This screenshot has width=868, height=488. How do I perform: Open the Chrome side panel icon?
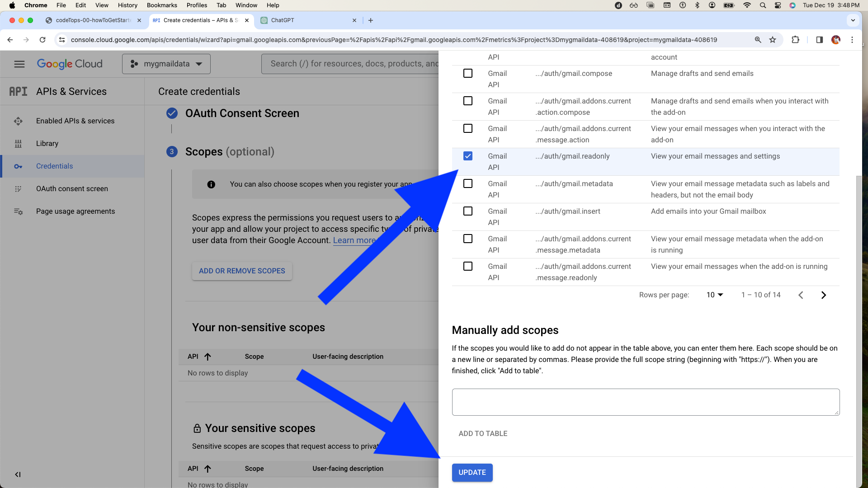pos(819,40)
